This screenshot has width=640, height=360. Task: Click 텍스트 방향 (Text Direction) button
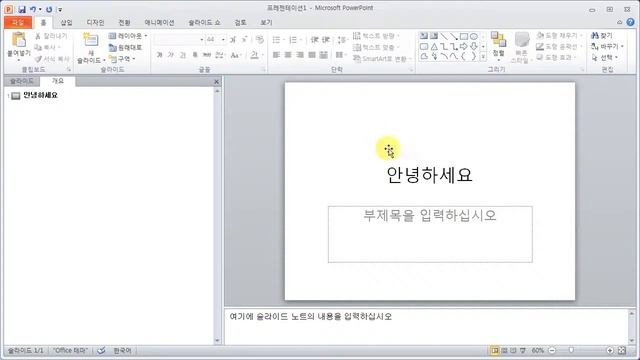pos(376,36)
